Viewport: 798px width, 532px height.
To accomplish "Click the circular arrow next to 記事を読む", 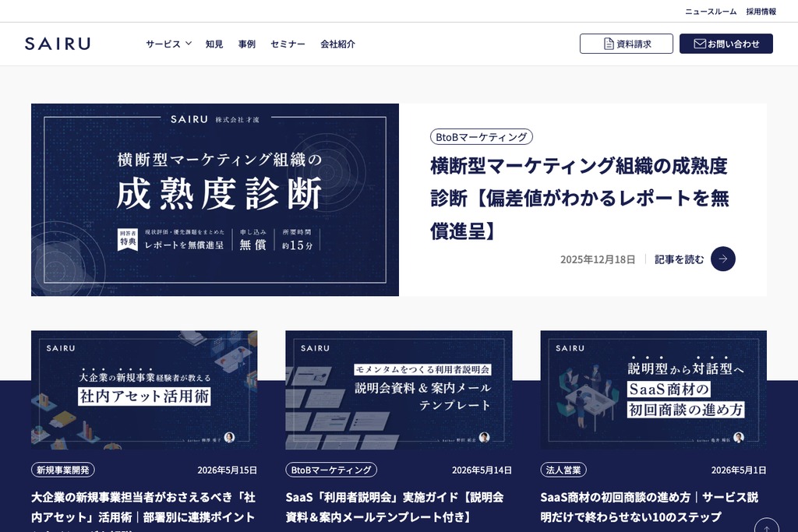I will [722, 259].
